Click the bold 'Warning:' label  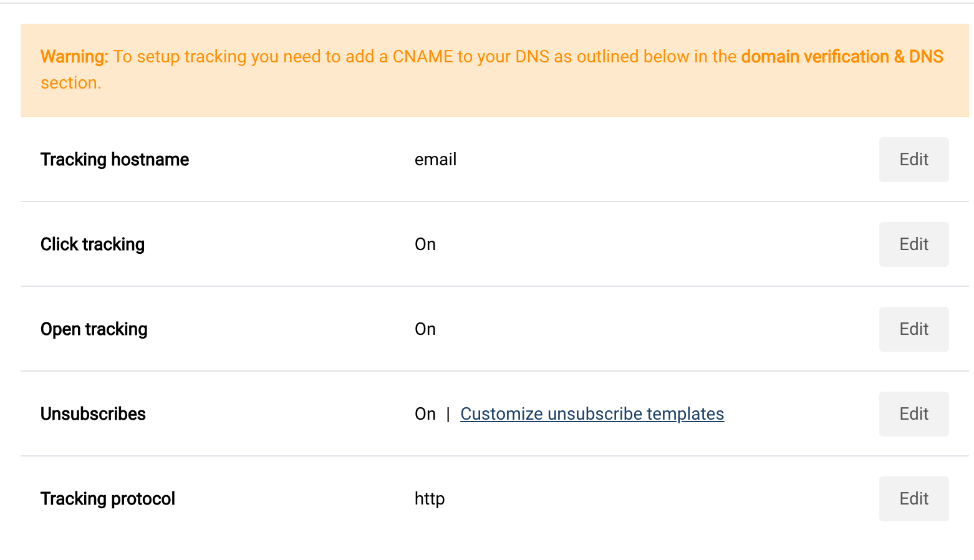(74, 57)
